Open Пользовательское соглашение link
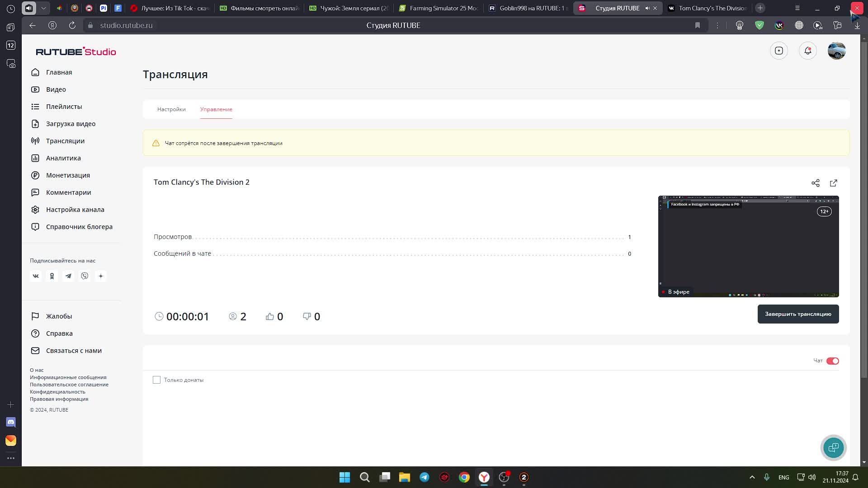Viewport: 868px width, 488px height. pyautogui.click(x=69, y=385)
